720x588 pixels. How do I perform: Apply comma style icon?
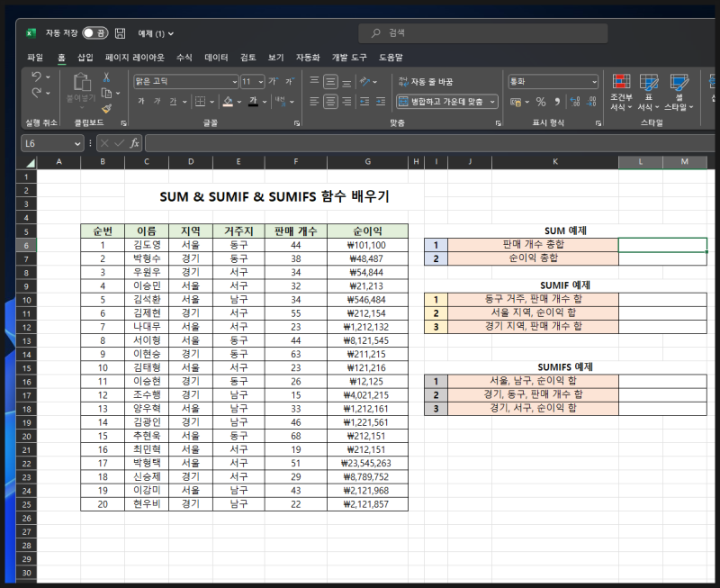pos(557,102)
